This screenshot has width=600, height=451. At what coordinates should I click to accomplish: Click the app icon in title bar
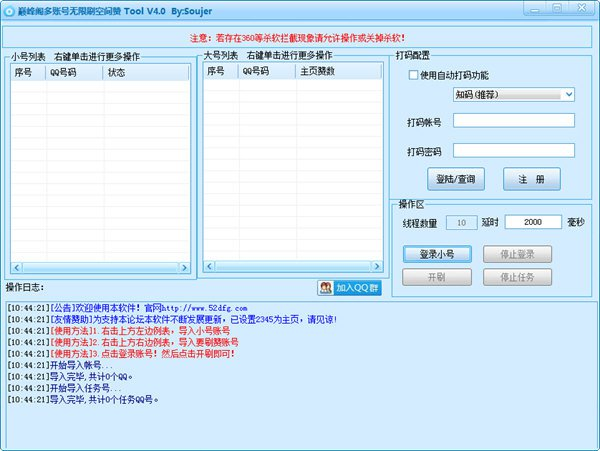[x=10, y=10]
